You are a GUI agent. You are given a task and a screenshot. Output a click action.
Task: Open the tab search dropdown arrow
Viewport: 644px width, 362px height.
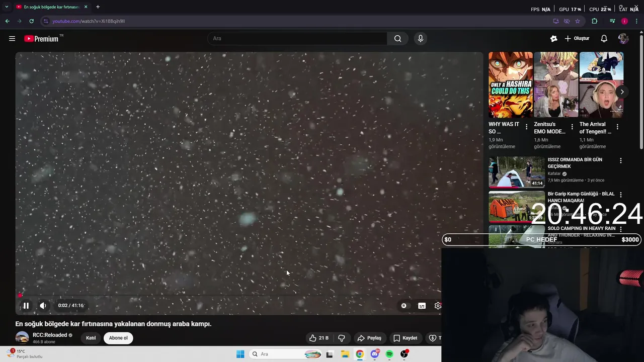pyautogui.click(x=7, y=7)
